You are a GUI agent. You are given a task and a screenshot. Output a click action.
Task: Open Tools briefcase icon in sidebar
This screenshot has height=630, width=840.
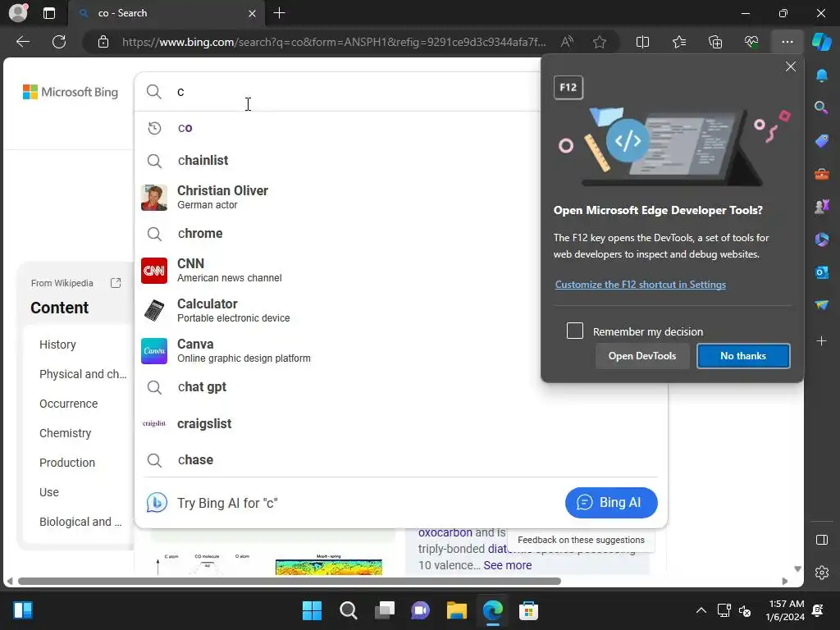[x=822, y=174]
